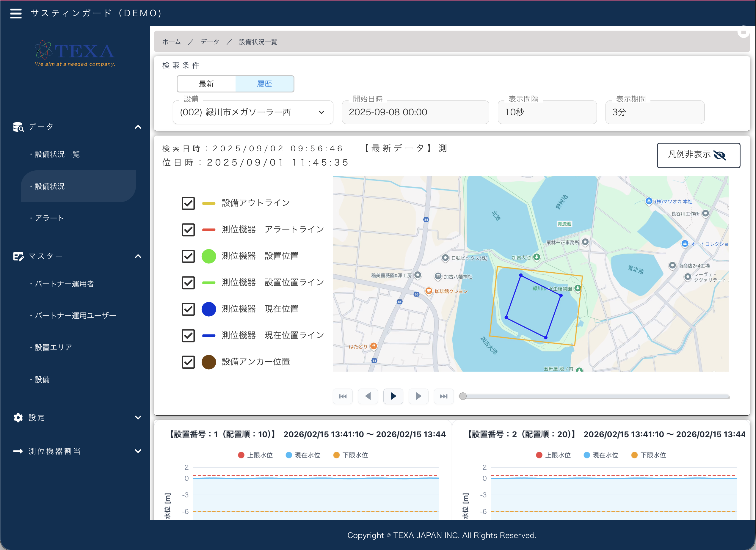Expand the 測位機器割当 sidebar section
Viewport: 756px width, 550px height.
tap(77, 451)
